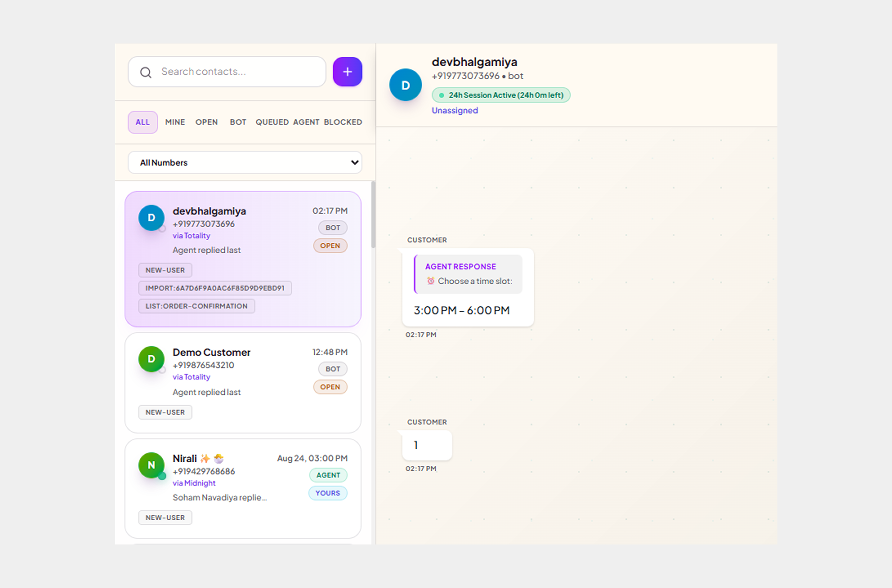This screenshot has height=588, width=892.
Task: Switch to the OPEN filter tab
Action: (x=206, y=122)
